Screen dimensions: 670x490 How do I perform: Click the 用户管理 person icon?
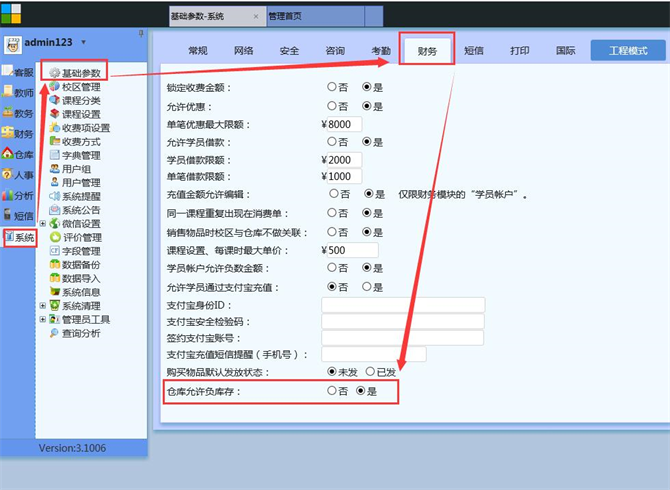click(x=54, y=182)
